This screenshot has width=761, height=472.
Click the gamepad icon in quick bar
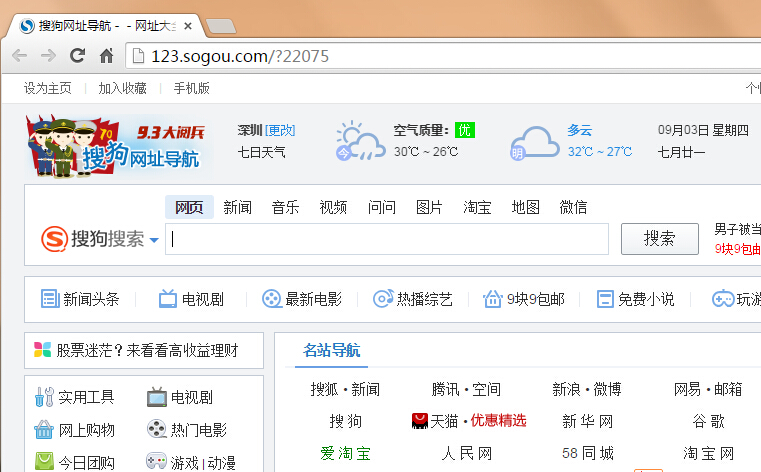tap(723, 299)
